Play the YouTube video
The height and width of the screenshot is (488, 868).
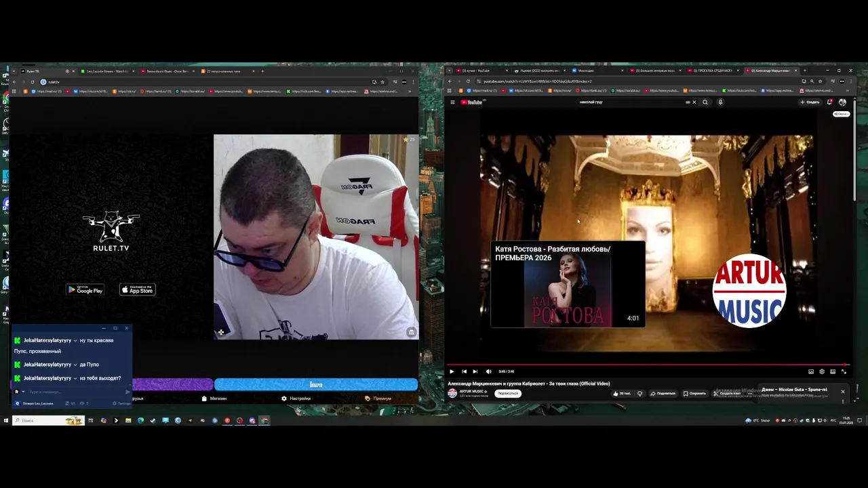(x=452, y=371)
